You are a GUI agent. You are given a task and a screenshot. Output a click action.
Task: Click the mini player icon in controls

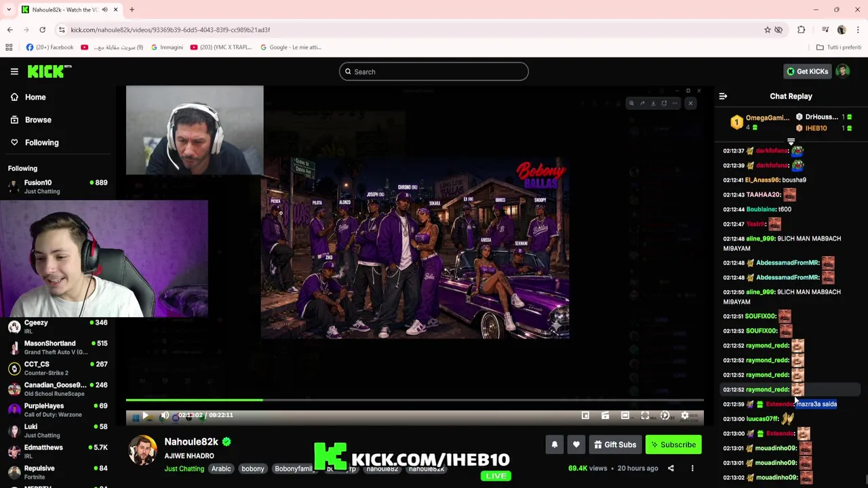point(585,415)
